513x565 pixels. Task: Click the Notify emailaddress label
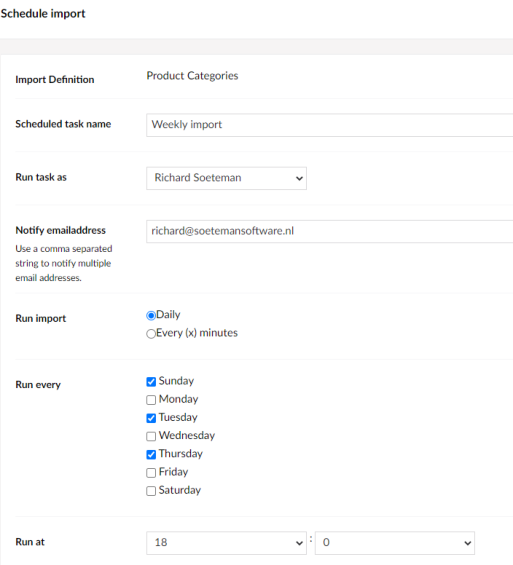[x=61, y=230]
